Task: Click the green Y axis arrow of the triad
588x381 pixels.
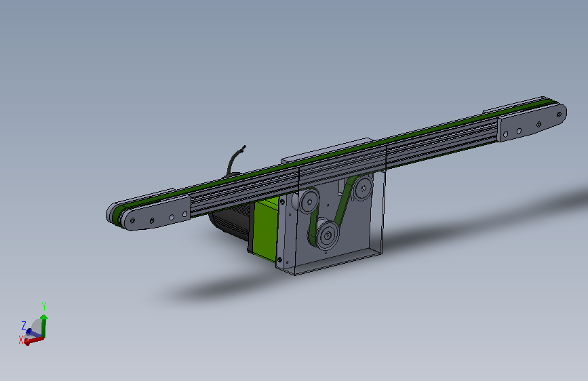Action: tap(44, 325)
